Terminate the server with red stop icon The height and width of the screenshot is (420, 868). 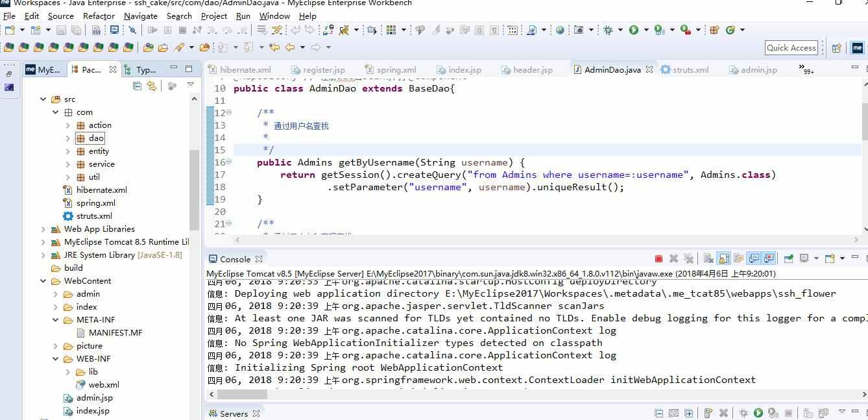[x=658, y=258]
